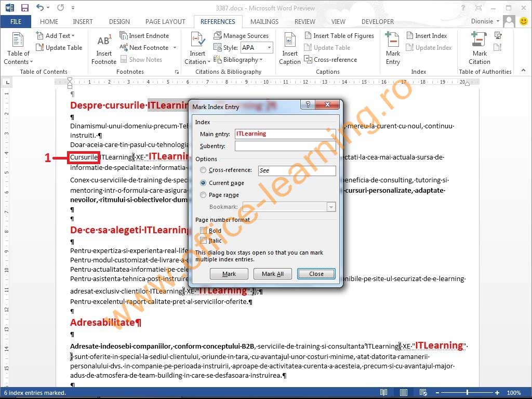Click the Adresabilitate heading text
The width and height of the screenshot is (532, 399).
(102, 322)
